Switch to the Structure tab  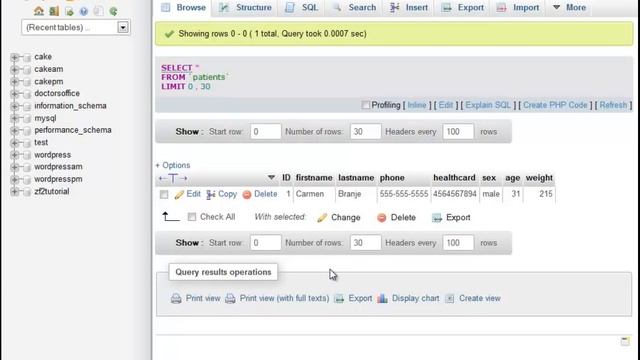245,7
